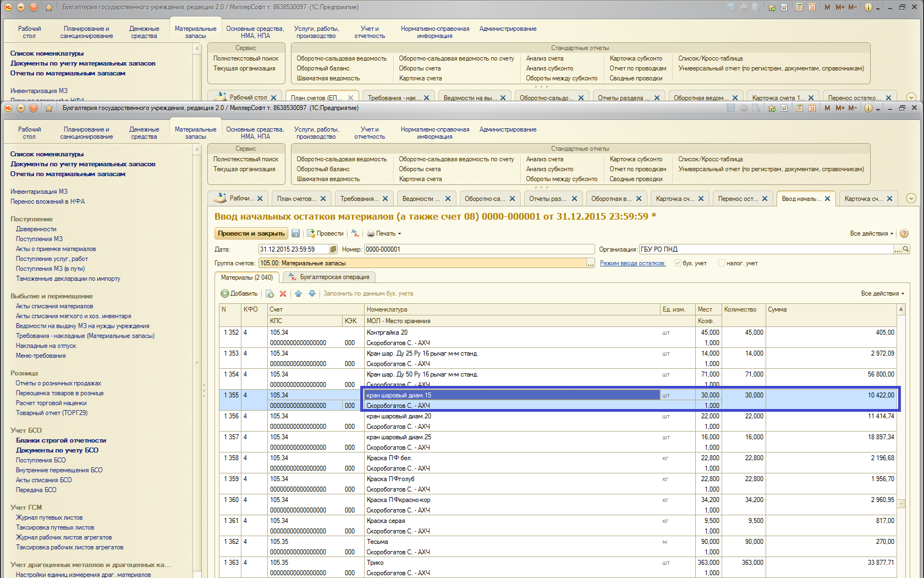Open the Группа счетов selection ellipsis button
The image size is (924, 578).
pos(590,264)
